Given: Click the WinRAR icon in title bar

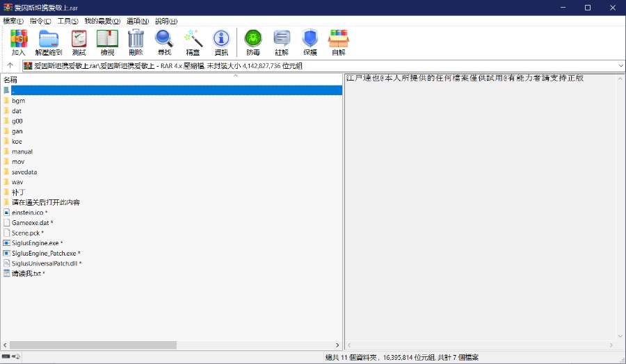Looking at the screenshot, I should pyautogui.click(x=8, y=8).
